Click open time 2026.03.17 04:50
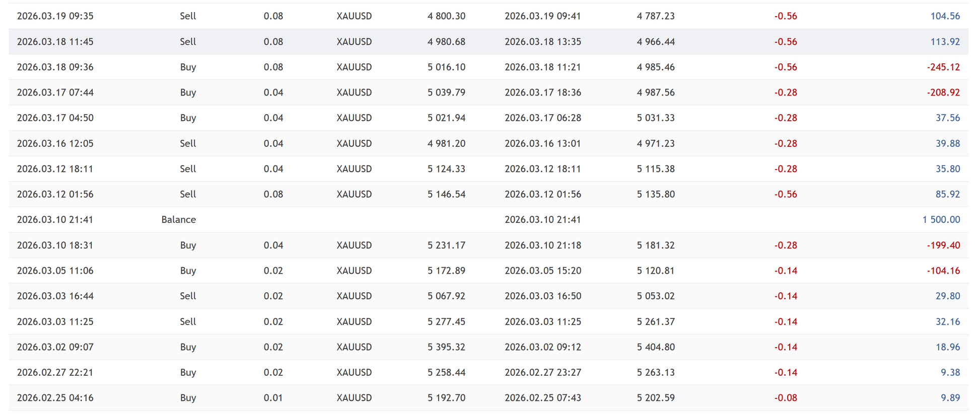 coord(55,118)
